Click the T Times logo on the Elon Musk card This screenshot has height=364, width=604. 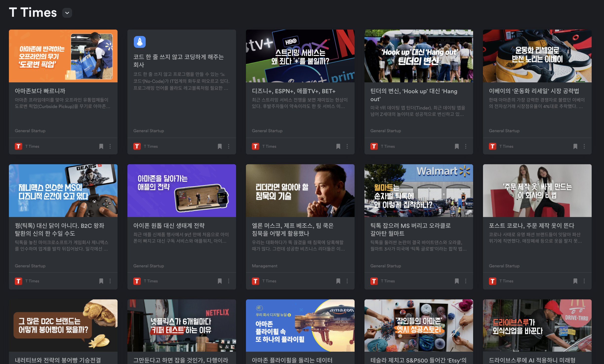(x=256, y=281)
